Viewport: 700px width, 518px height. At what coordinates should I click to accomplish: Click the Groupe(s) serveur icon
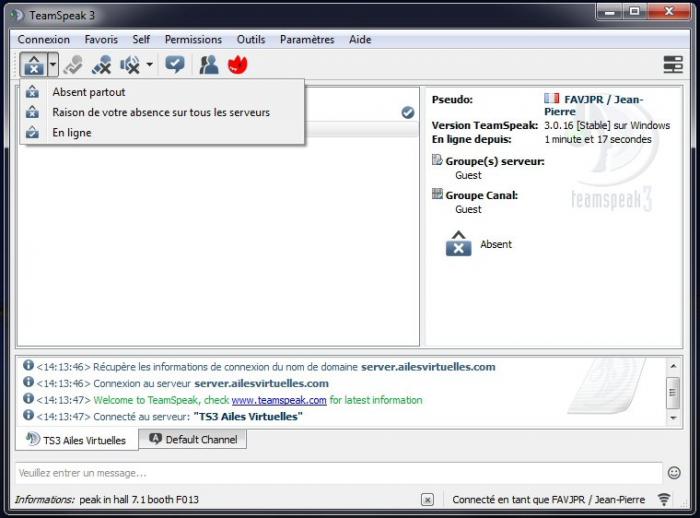pos(437,160)
